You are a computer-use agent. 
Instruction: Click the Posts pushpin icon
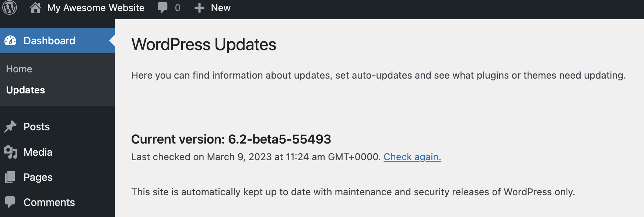pos(10,127)
